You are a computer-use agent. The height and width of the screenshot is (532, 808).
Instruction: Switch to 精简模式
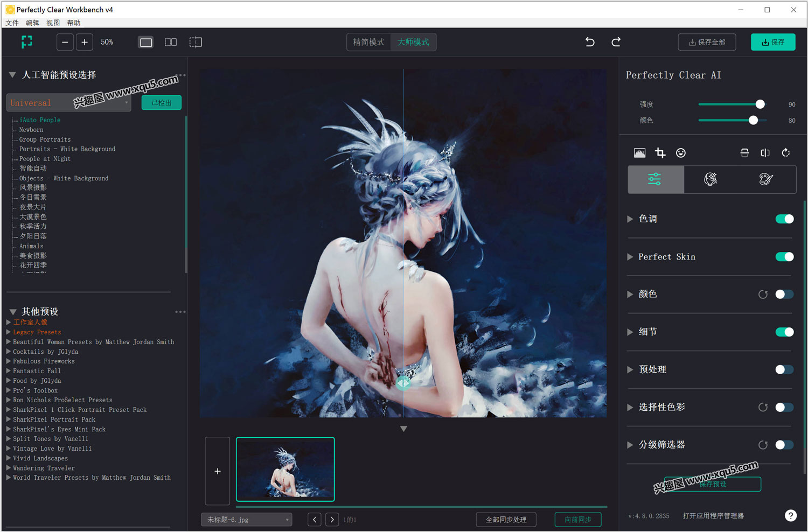369,42
